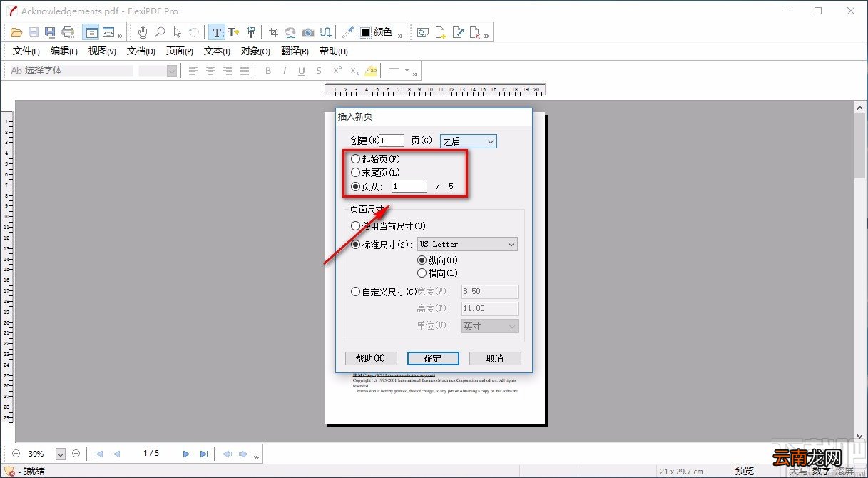This screenshot has width=868, height=478.
Task: Open the 文件(F) menu
Action: tap(26, 51)
